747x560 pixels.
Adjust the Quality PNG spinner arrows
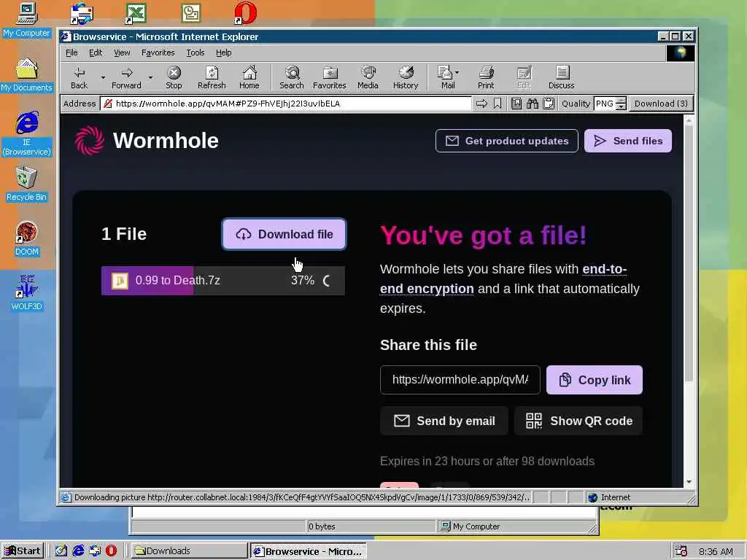(621, 104)
